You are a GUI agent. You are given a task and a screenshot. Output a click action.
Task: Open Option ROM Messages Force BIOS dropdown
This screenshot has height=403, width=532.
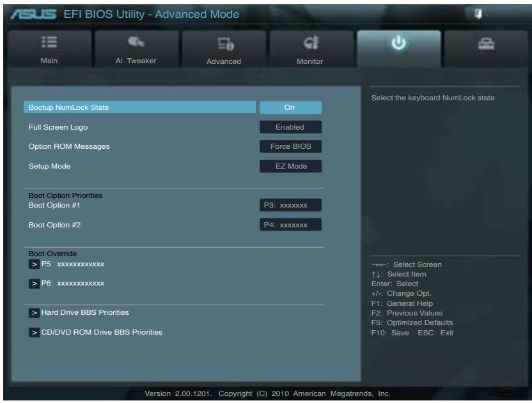click(x=290, y=146)
